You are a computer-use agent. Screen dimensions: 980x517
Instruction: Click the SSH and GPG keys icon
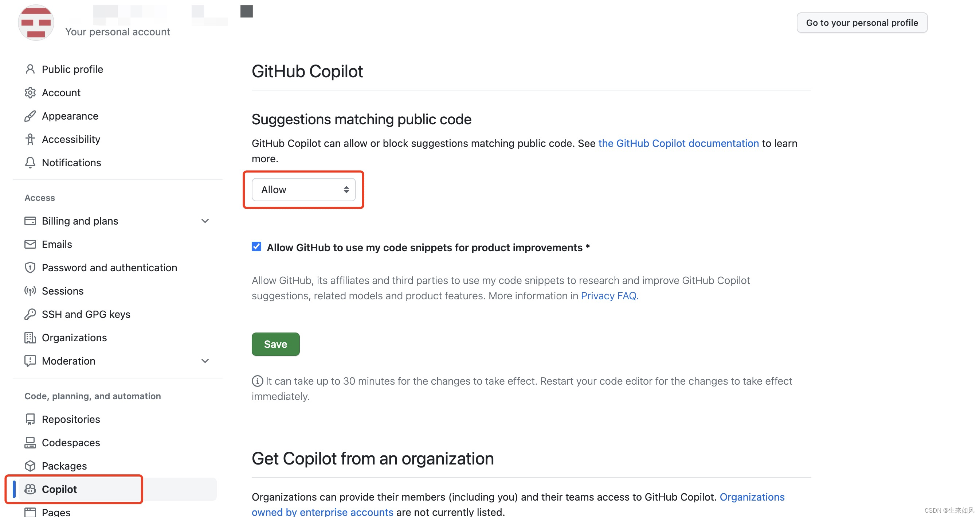coord(30,314)
